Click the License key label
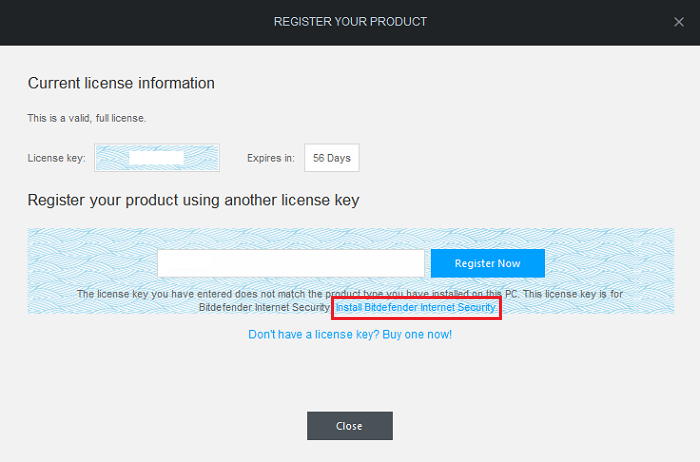This screenshot has height=462, width=700. (56, 158)
